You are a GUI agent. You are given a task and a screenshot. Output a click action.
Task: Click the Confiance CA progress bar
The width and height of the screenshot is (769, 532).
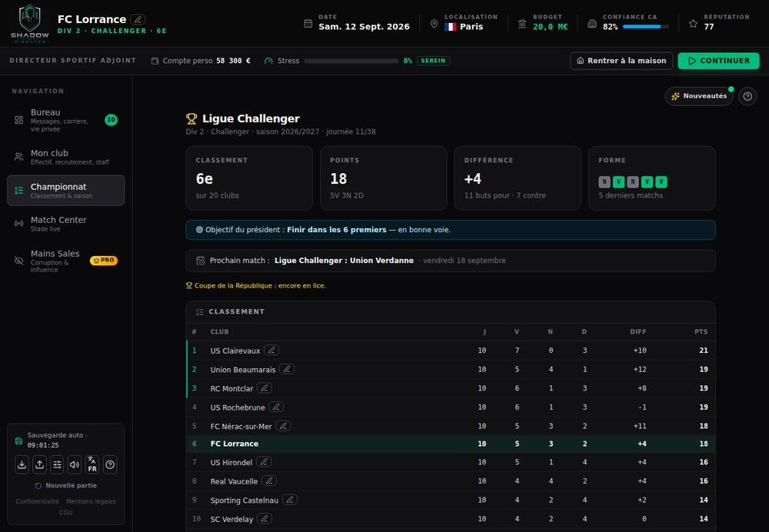(x=645, y=26)
